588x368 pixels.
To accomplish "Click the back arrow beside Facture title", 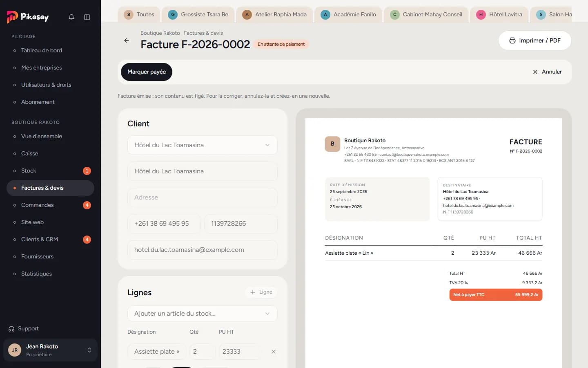I will pyautogui.click(x=127, y=40).
